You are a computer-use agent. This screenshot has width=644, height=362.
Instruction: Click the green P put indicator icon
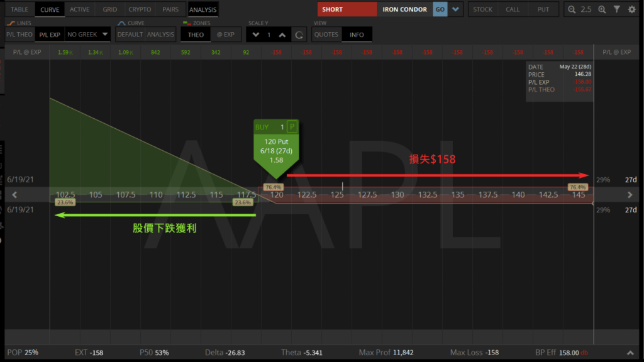click(292, 127)
